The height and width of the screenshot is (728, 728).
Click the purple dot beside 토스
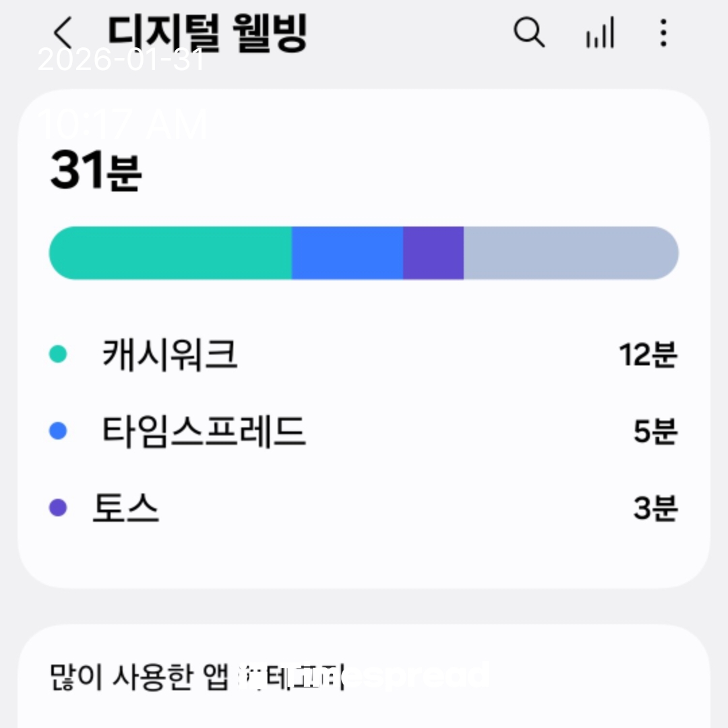(x=58, y=508)
